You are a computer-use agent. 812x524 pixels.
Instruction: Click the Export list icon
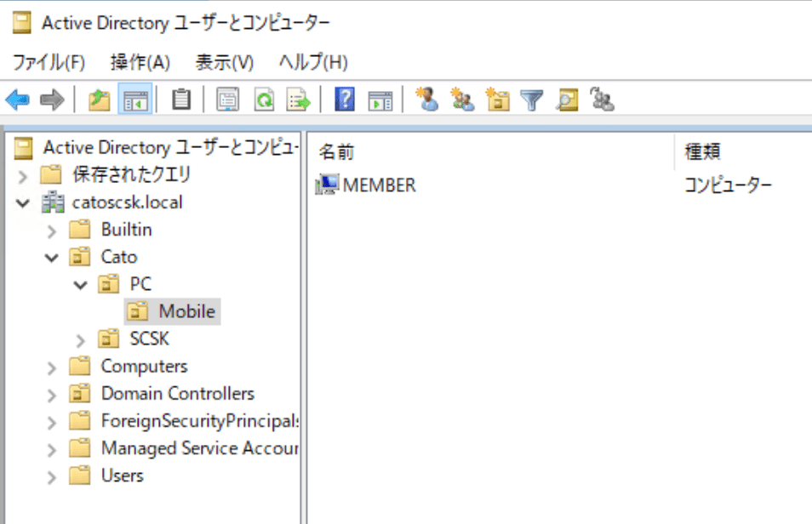tap(299, 100)
